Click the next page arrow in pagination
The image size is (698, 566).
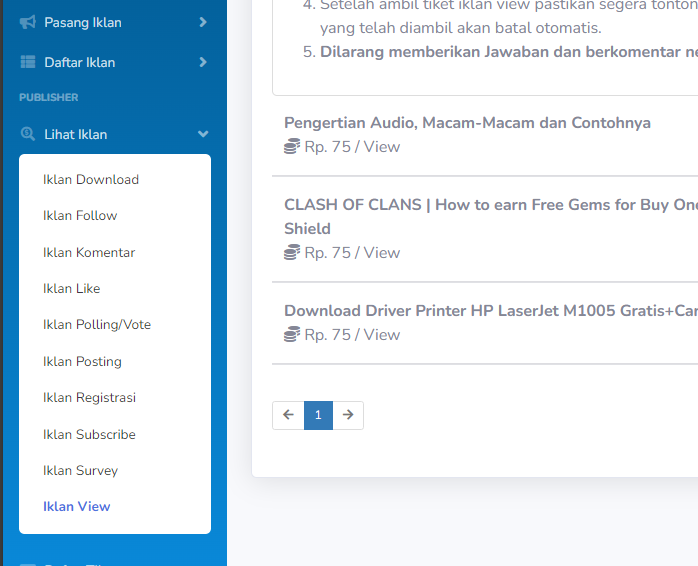(x=348, y=415)
